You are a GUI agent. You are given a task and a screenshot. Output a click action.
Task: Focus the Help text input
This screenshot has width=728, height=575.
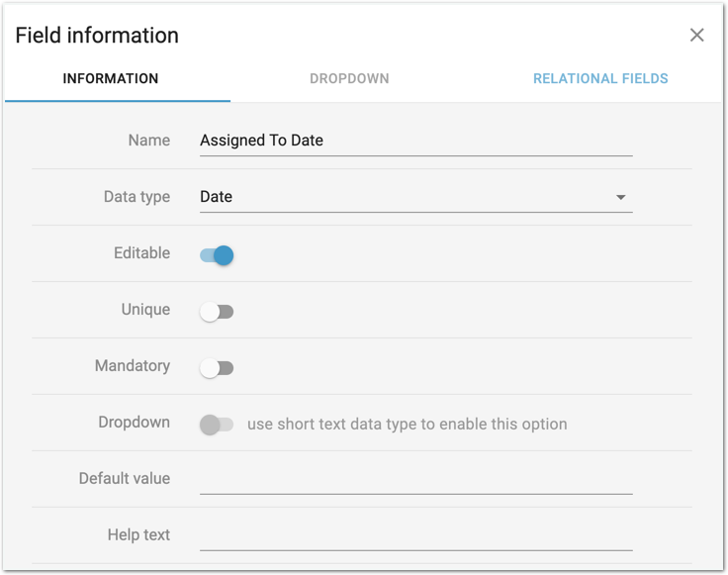[415, 536]
